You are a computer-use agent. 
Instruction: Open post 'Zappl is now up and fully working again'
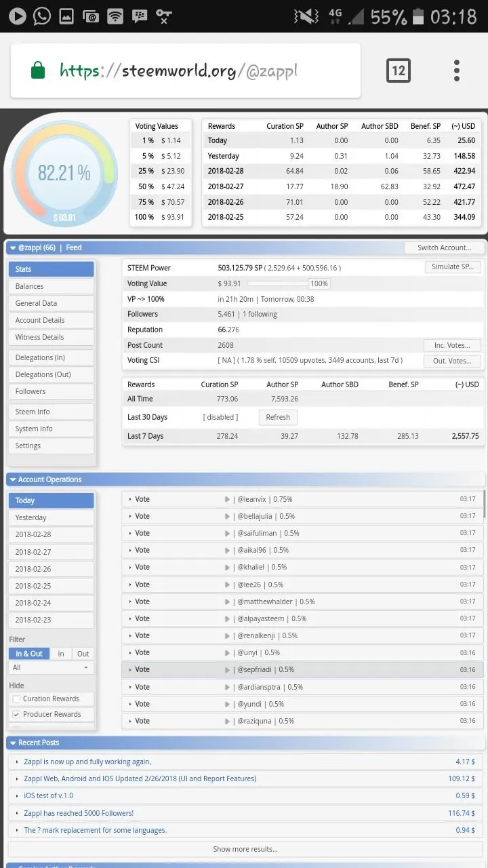point(87,762)
